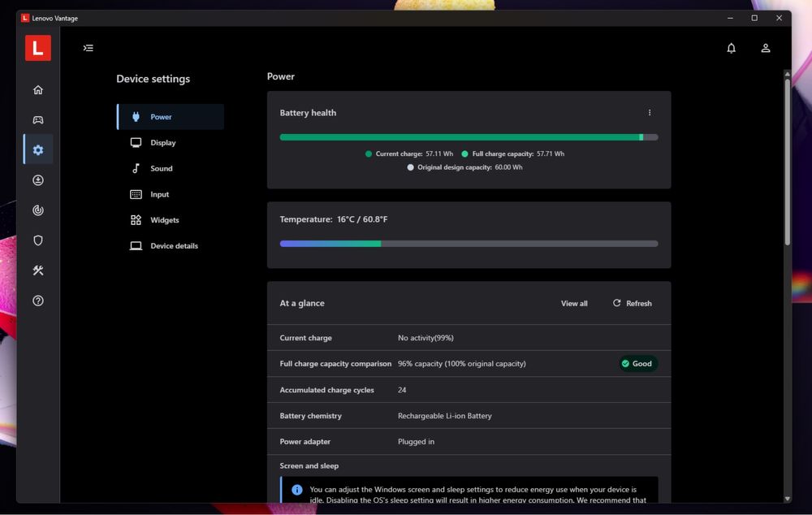Screen dimensions: 812x515
Task: Click the Current charge 57.11 Wh legend
Action: 409,154
